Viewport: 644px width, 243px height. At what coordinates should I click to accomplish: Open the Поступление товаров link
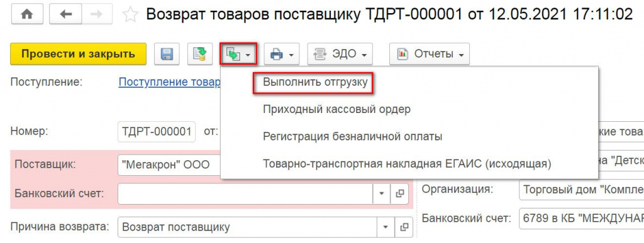pyautogui.click(x=170, y=82)
